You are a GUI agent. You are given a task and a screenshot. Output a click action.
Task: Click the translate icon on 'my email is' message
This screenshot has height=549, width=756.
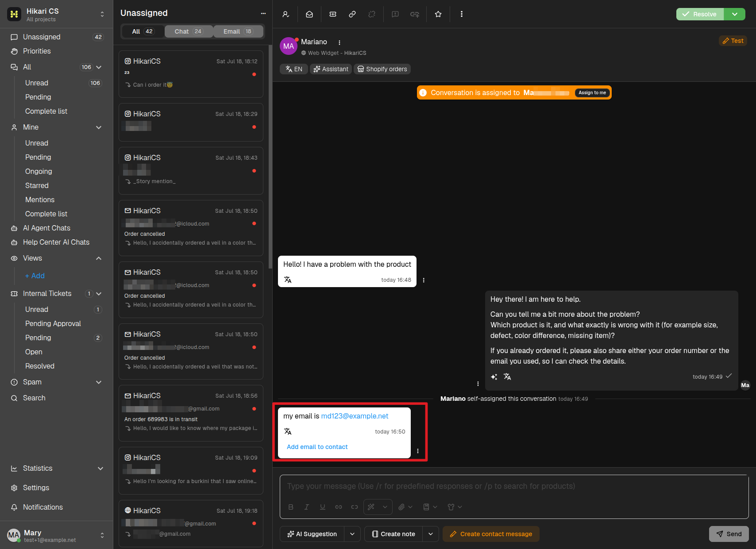click(288, 431)
